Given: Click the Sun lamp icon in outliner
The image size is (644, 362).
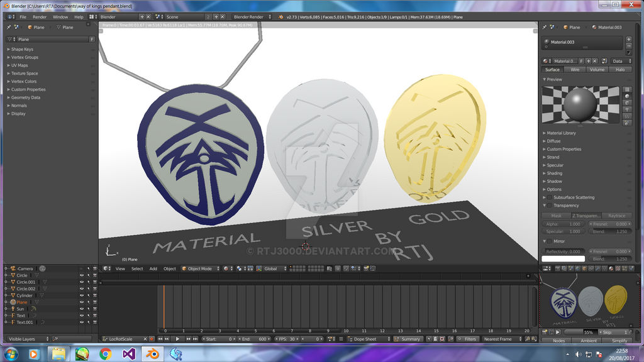Looking at the screenshot, I should click(x=13, y=309).
